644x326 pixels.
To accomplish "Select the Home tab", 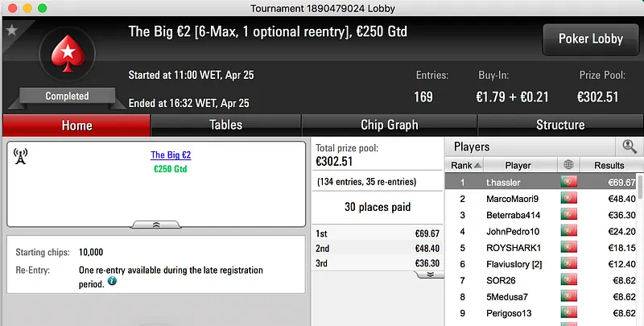I will (x=76, y=125).
